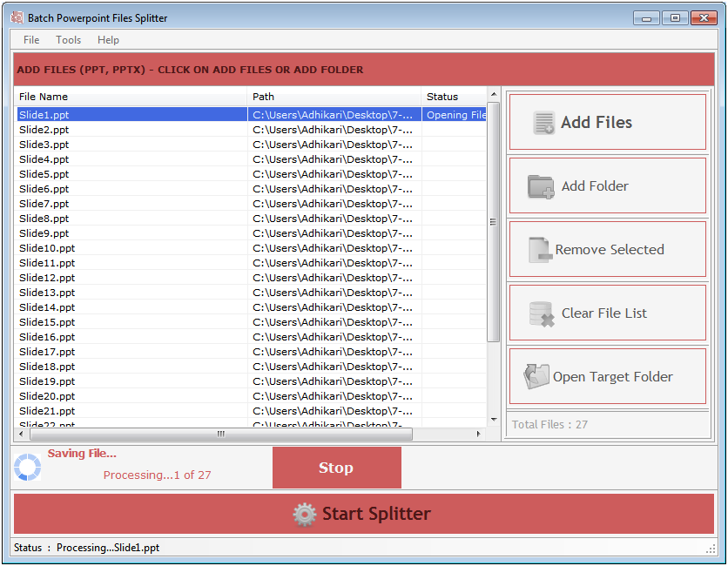
Task: Stop the current processing
Action: point(337,468)
